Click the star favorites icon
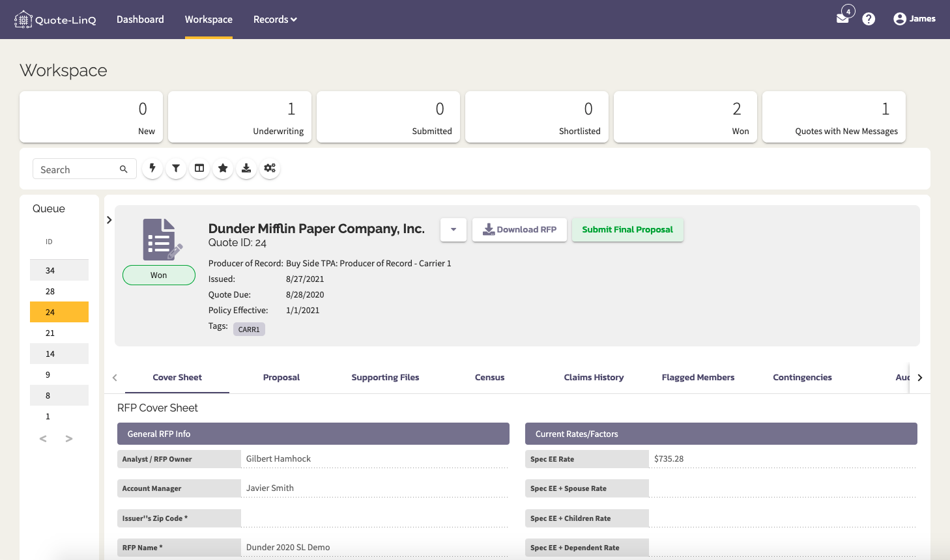 (x=223, y=168)
